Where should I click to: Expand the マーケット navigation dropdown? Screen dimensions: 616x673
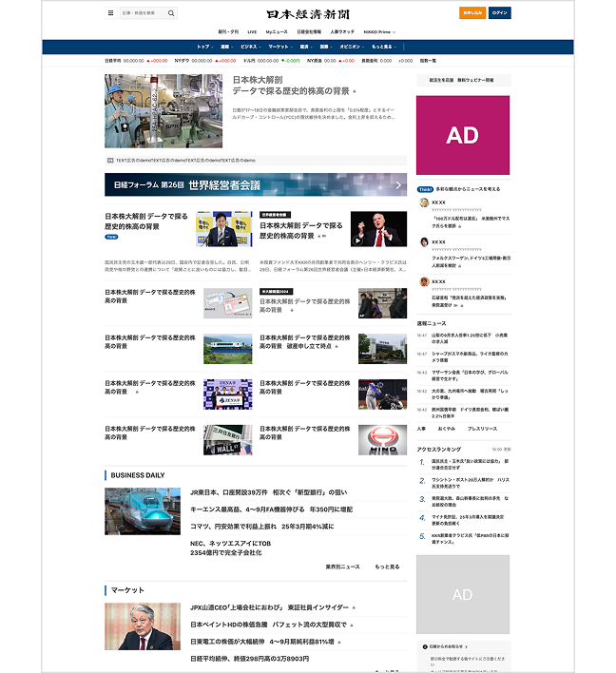[280, 47]
